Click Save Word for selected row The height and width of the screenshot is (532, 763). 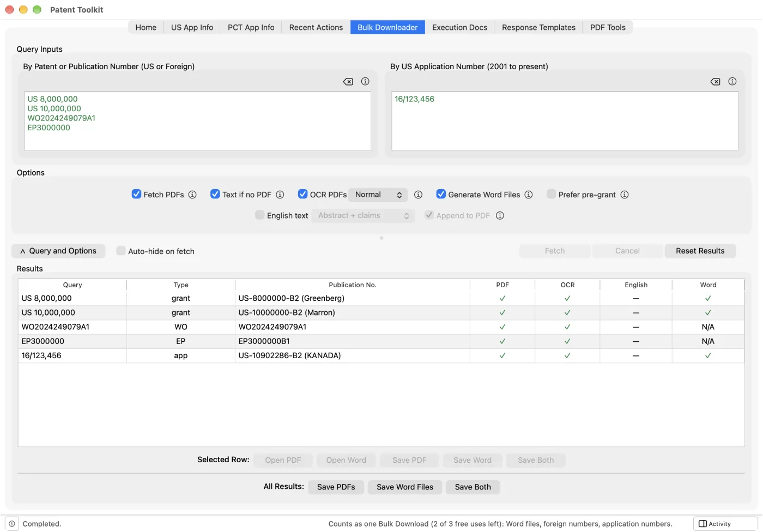(473, 460)
